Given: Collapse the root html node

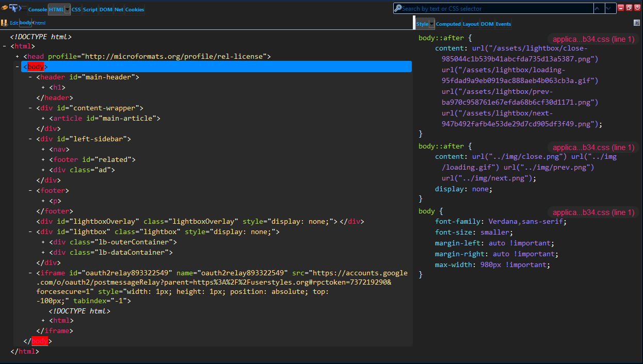Looking at the screenshot, I should (x=5, y=46).
